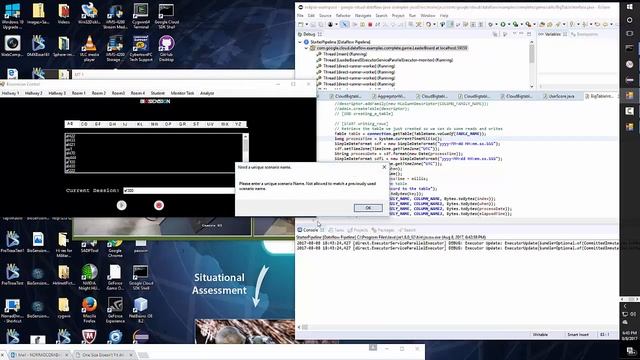
Task: Open the Windows Start icon in right sidebar
Action: point(629,7)
